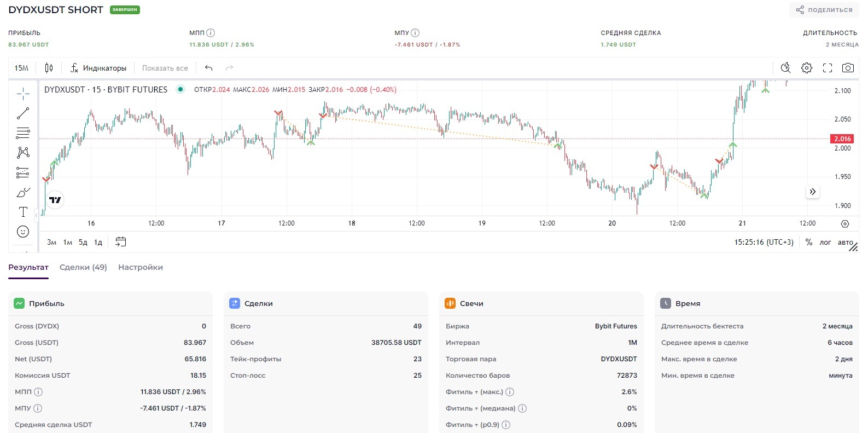The height and width of the screenshot is (433, 868).
Task: Open the Fibonacci retracement tool group
Action: click(23, 133)
